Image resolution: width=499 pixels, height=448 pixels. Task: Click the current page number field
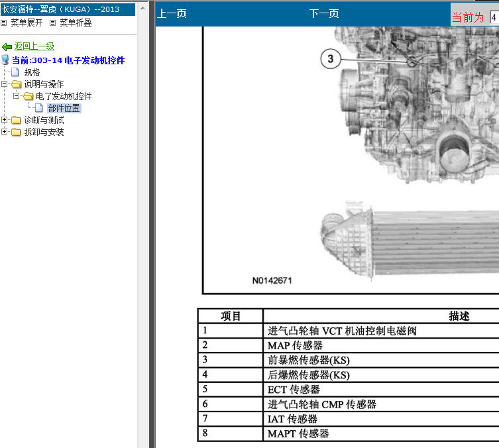pyautogui.click(x=494, y=17)
